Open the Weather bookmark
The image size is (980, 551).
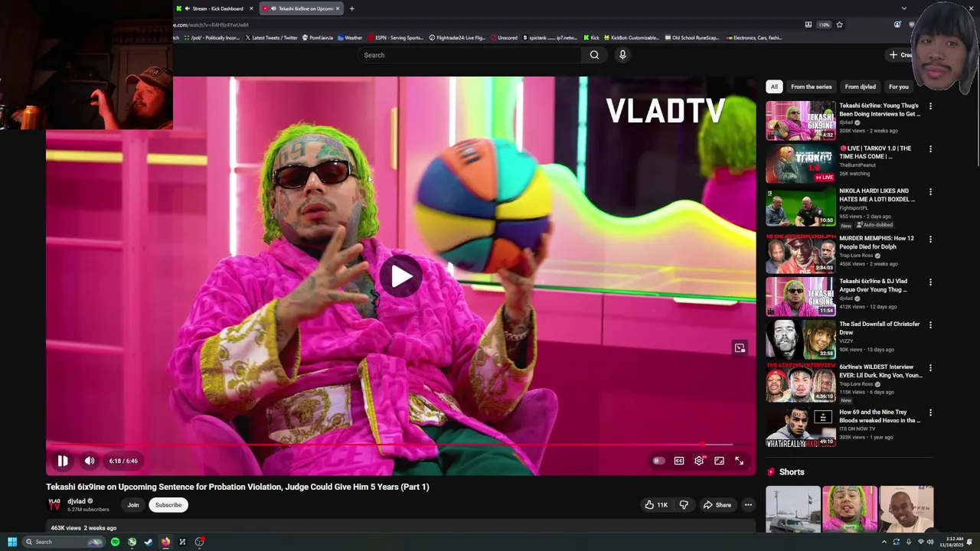point(349,37)
